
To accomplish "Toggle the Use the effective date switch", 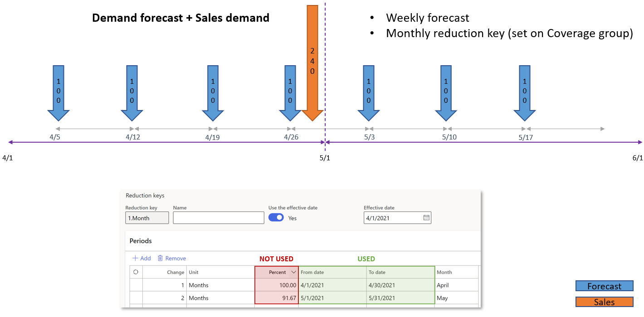I will point(276,217).
